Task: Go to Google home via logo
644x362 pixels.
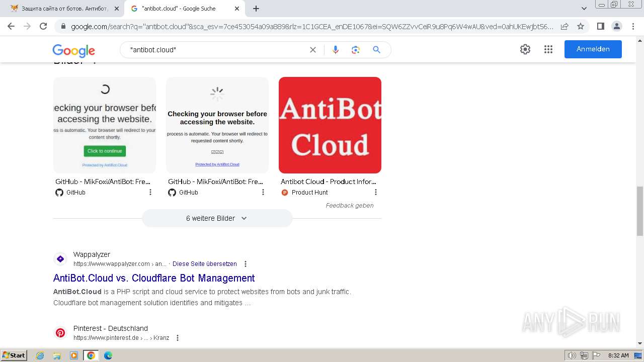Action: (x=73, y=50)
